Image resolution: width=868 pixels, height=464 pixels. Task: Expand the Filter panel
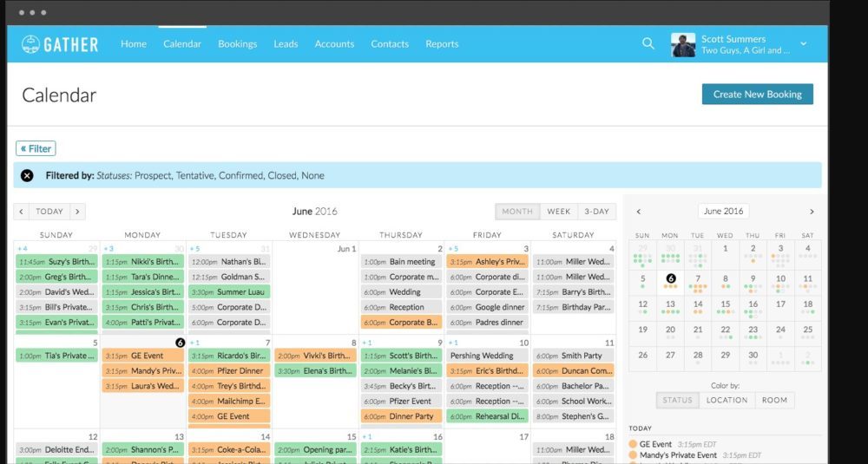coord(36,148)
